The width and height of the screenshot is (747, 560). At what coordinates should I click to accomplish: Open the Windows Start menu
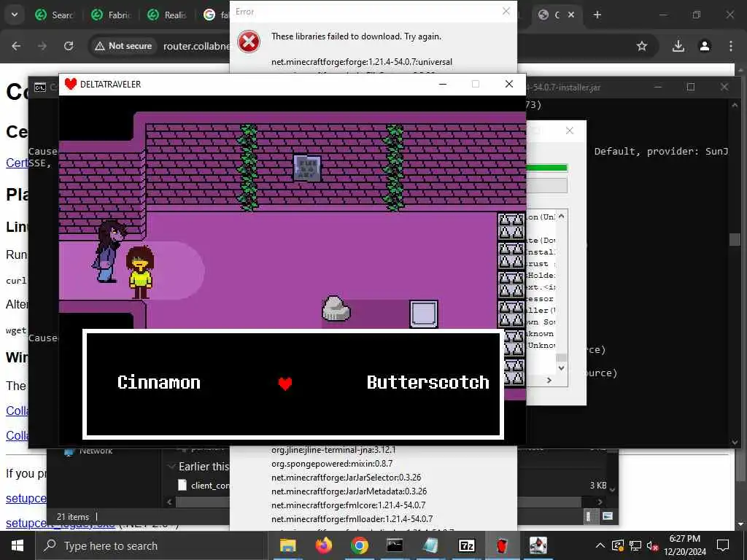(x=18, y=545)
